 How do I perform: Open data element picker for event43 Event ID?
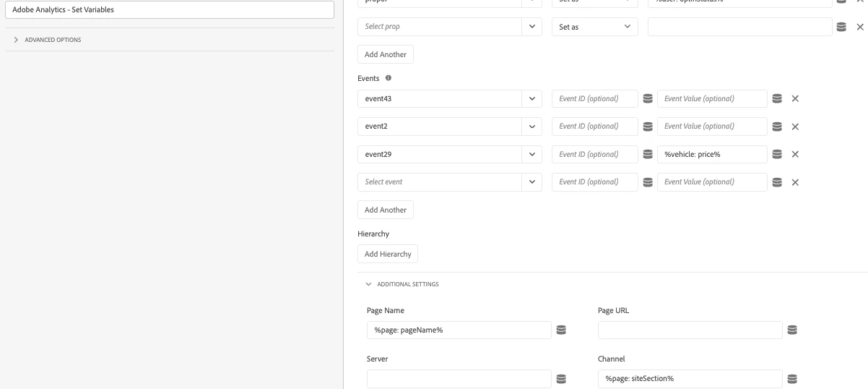[648, 99]
